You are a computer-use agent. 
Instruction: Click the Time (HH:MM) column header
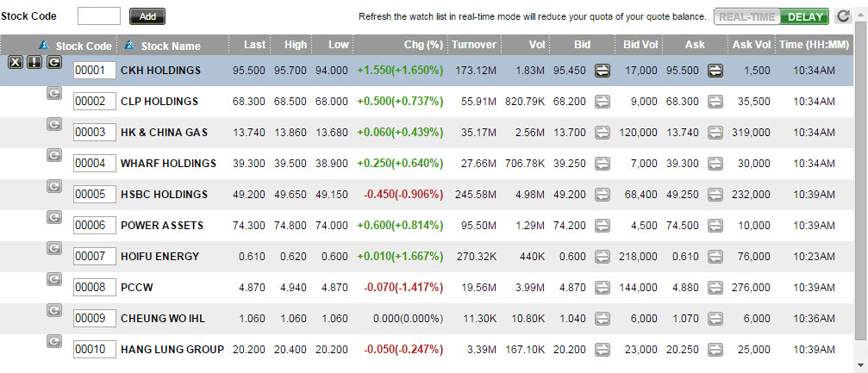pos(814,45)
